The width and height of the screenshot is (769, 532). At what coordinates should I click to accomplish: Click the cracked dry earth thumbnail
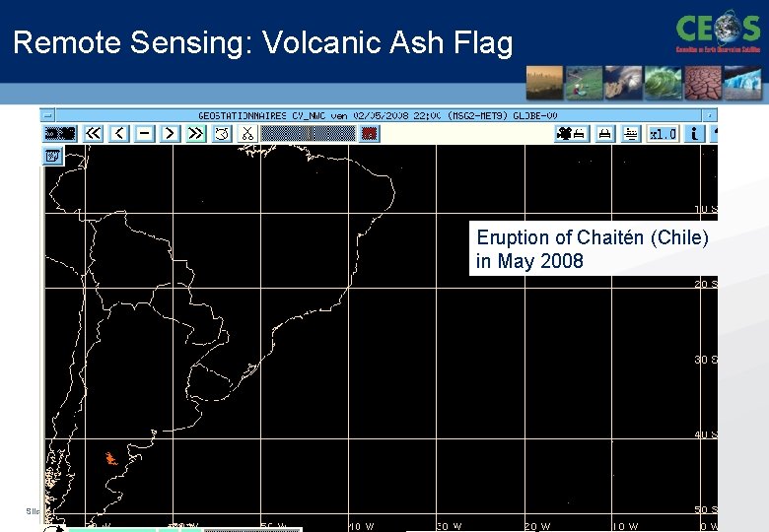703,83
